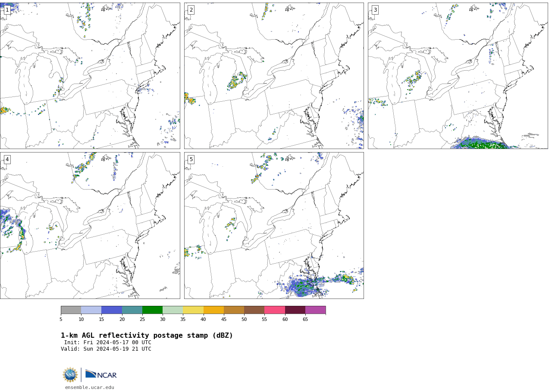
Task: Click the colorbar tick label 55
Action: pyautogui.click(x=264, y=320)
